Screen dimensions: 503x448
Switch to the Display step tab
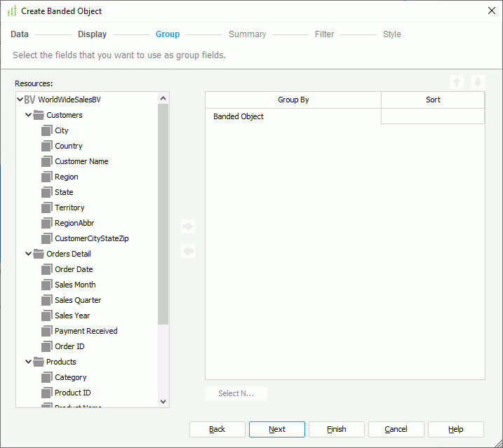pyautogui.click(x=92, y=34)
